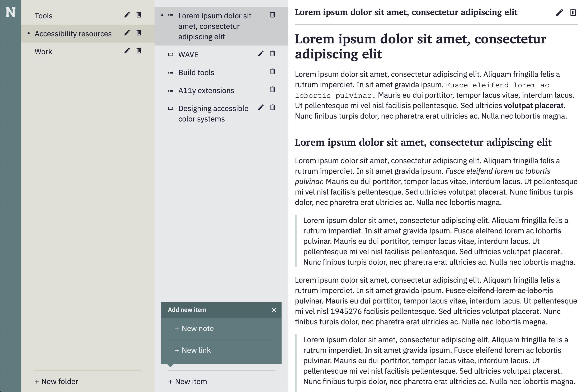The height and width of the screenshot is (392, 584).
Task: Click the New folder button
Action: click(x=57, y=382)
